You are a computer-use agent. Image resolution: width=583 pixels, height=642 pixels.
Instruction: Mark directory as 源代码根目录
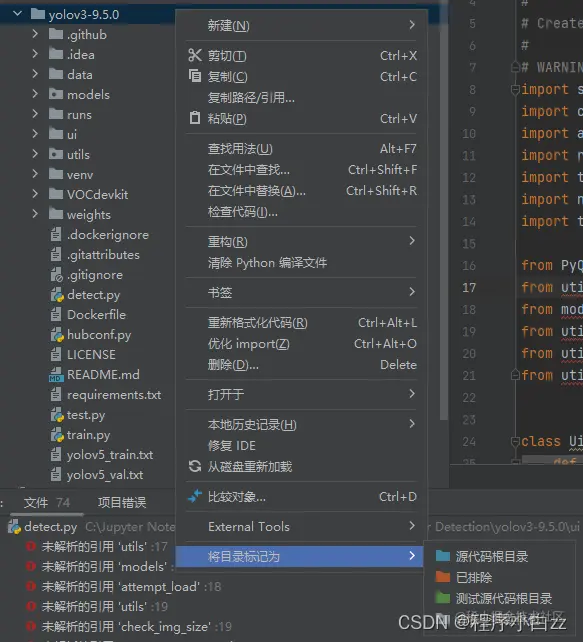[499, 556]
